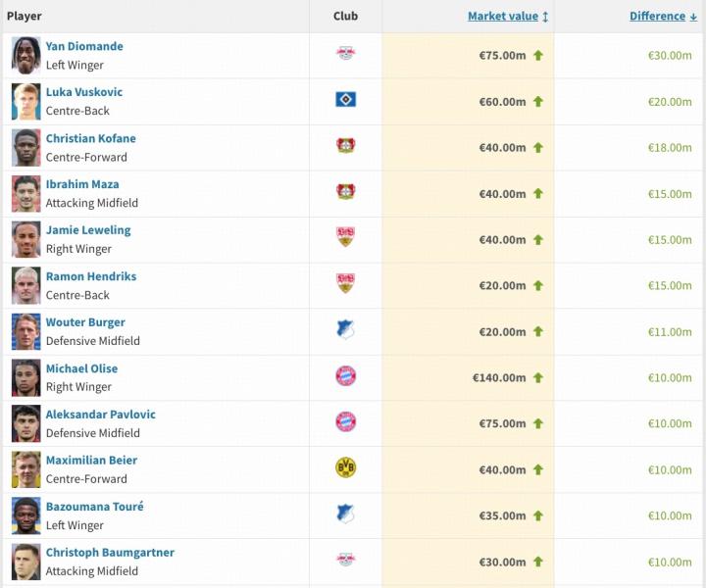Go to Ramon Hendriks profile link

pos(91,276)
